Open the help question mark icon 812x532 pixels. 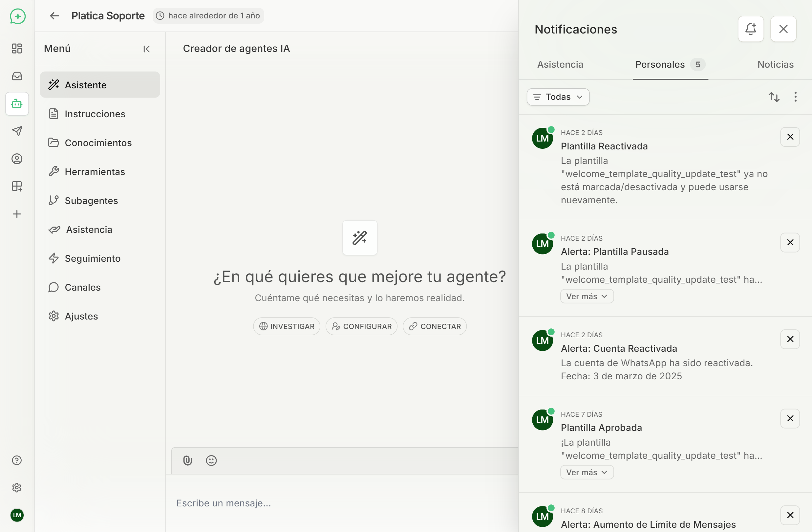[17, 460]
